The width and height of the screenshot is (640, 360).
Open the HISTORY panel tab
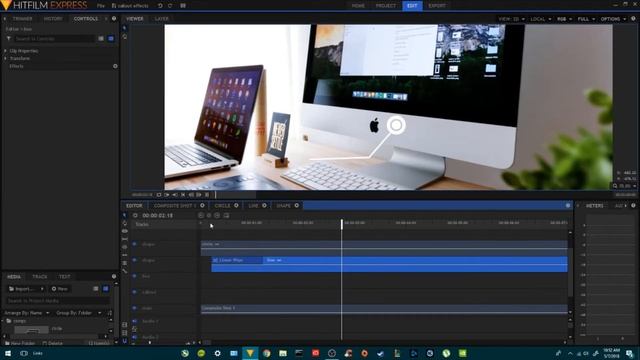[53, 19]
